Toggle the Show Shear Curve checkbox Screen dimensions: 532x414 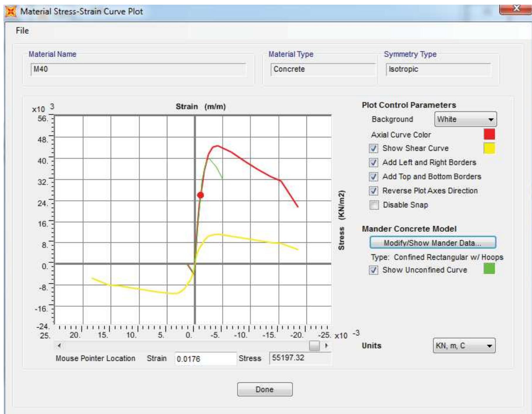[374, 148]
